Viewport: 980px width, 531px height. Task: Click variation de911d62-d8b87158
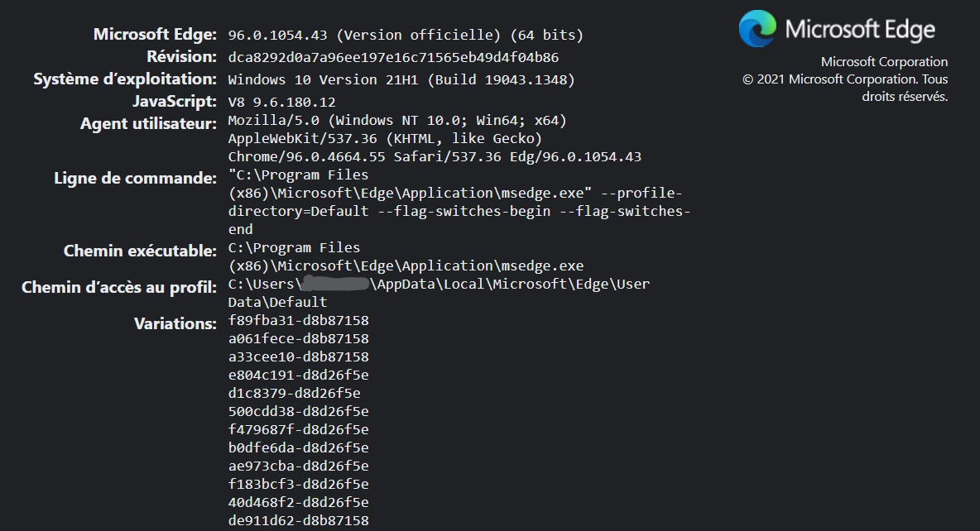[298, 520]
